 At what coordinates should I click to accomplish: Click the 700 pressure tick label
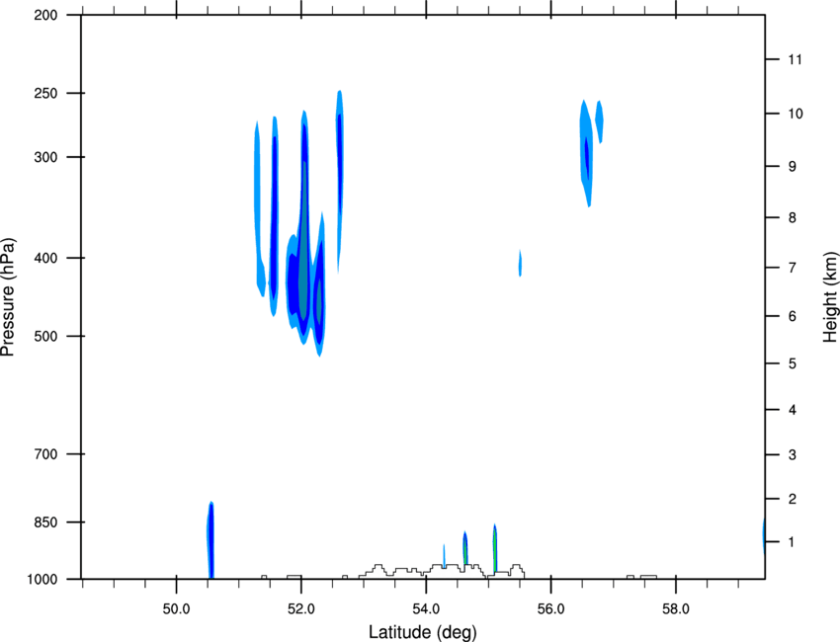point(45,454)
